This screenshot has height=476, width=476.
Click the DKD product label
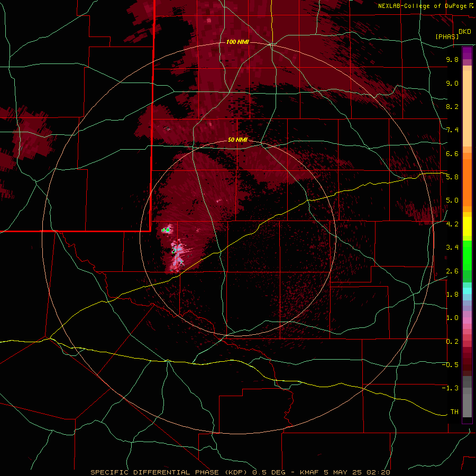(465, 32)
